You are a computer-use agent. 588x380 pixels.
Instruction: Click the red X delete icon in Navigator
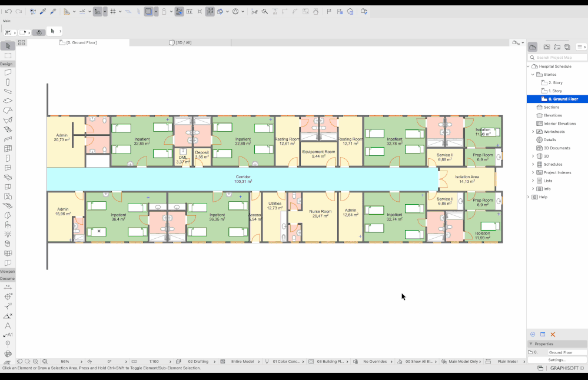pos(552,334)
